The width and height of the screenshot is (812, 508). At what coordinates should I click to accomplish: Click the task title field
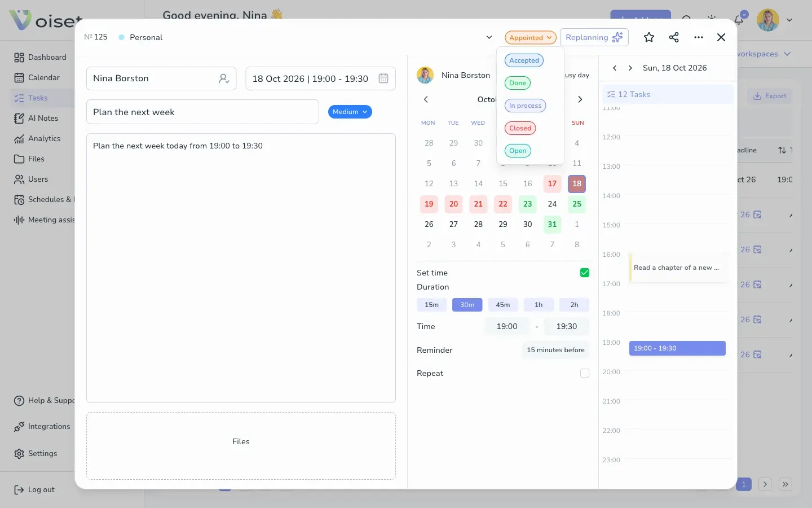[202, 112]
